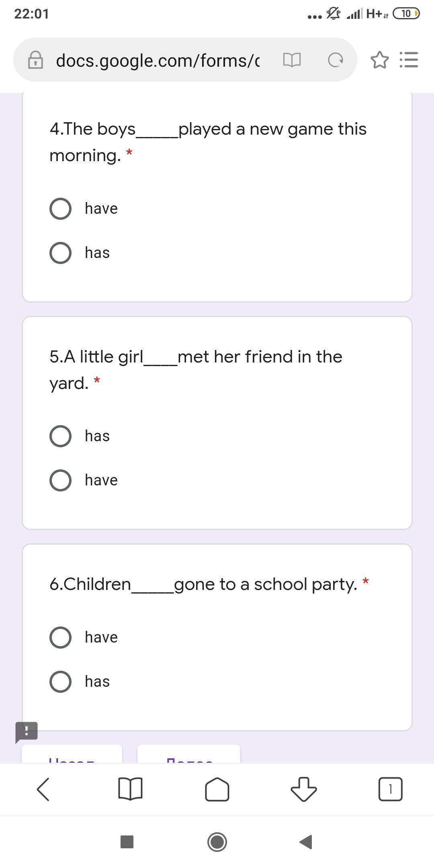The width and height of the screenshot is (434, 868).
Task: Select "has" for question 4
Action: pos(61,253)
